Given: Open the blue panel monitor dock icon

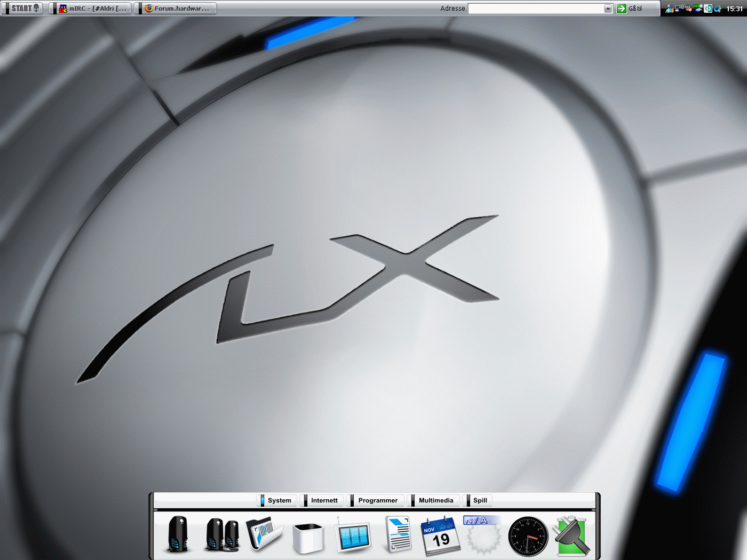Looking at the screenshot, I should pos(353,535).
